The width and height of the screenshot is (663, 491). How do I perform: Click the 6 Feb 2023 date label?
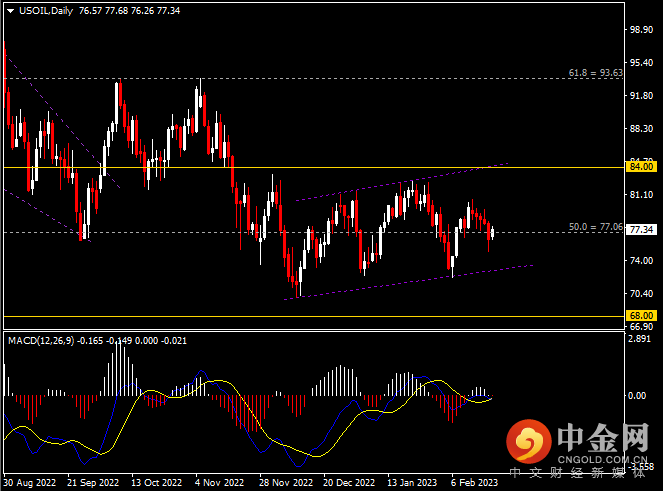tap(472, 481)
